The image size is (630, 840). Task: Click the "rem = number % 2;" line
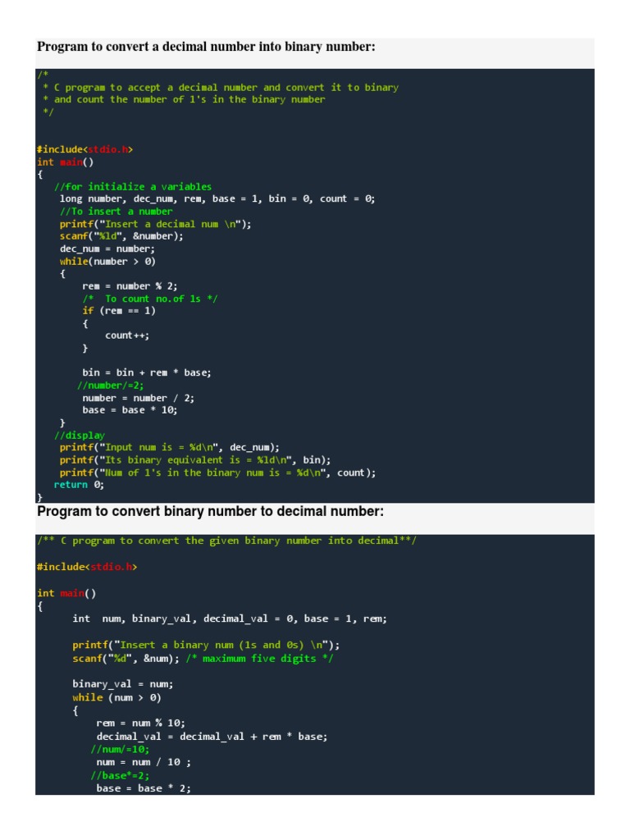(x=130, y=286)
